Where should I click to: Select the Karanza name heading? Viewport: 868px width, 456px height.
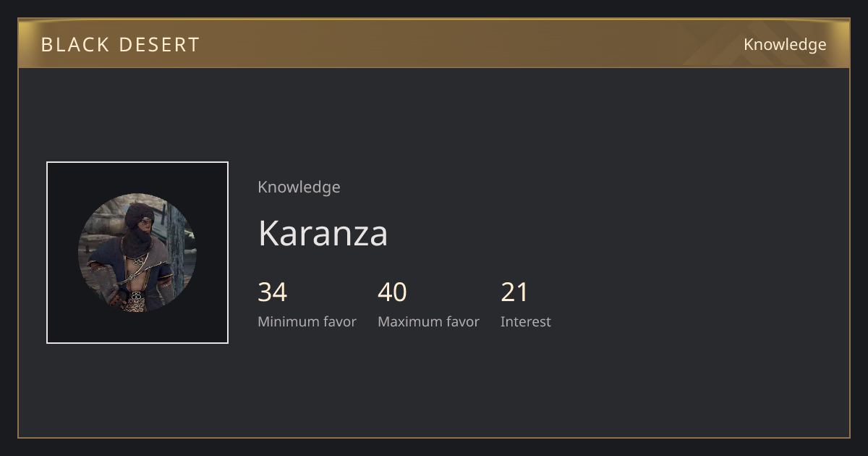(x=323, y=233)
